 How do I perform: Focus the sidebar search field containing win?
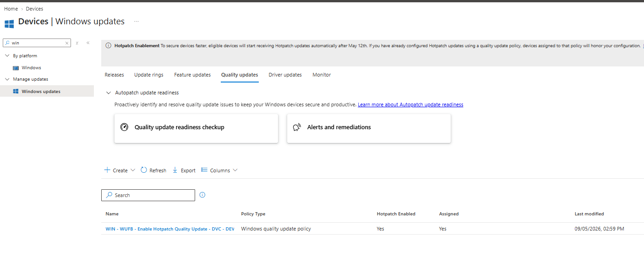(37, 43)
